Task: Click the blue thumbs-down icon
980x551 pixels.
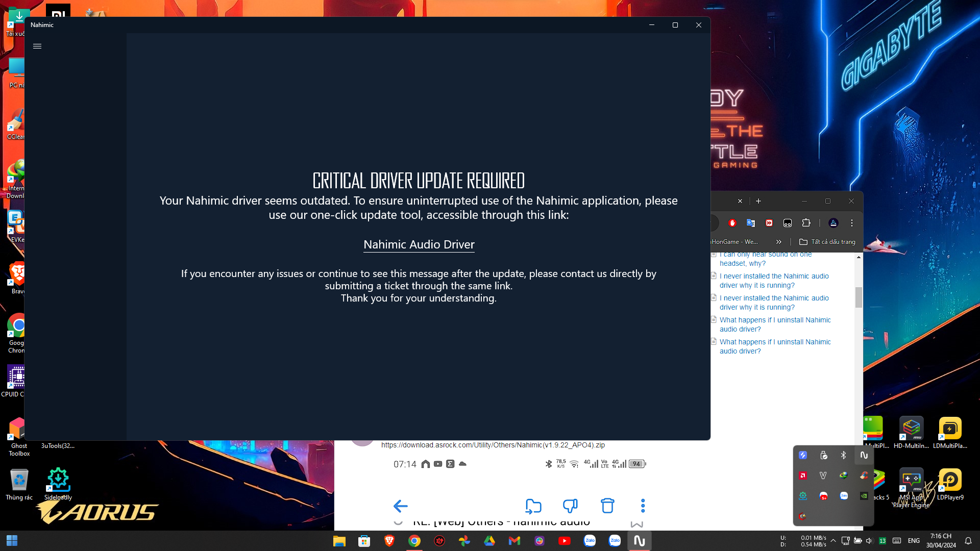Action: [x=570, y=506]
